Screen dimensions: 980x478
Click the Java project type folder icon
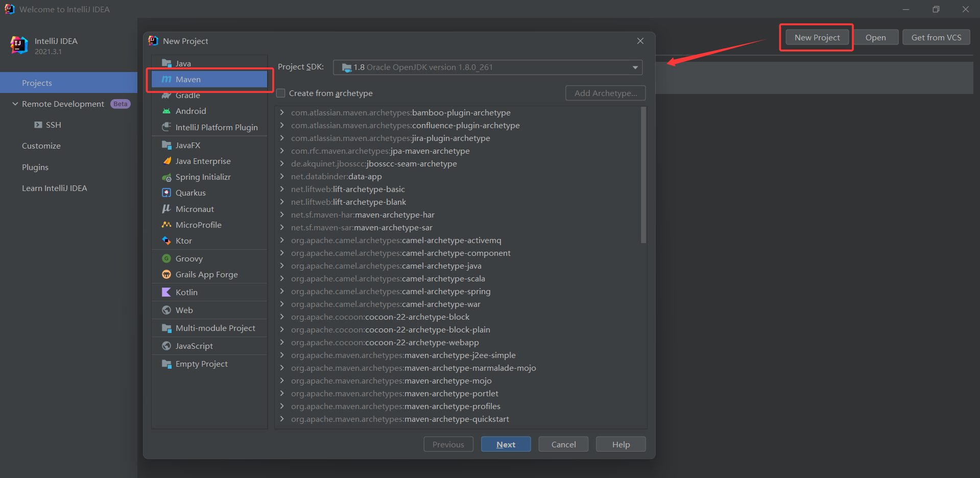click(166, 63)
